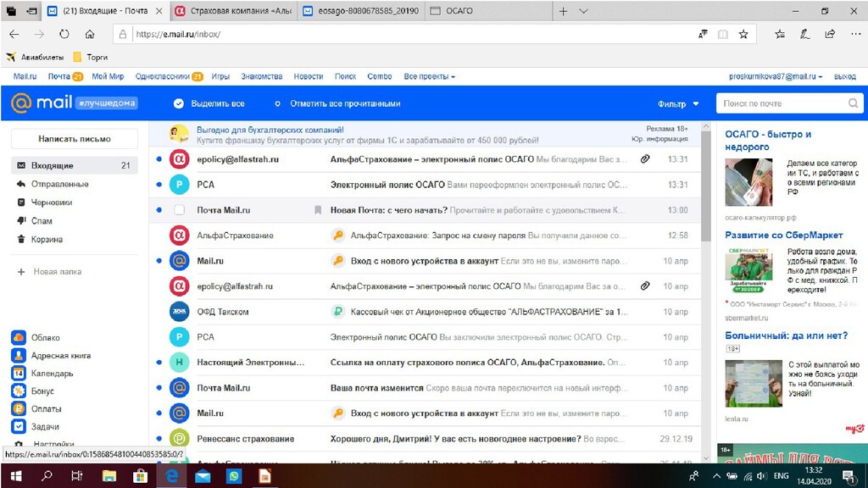Switch to ОСАГО browser tab
868x488 pixels.
point(488,11)
